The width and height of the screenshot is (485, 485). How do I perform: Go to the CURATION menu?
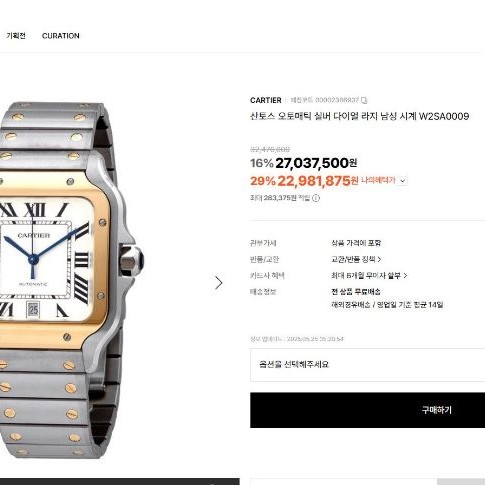click(61, 36)
